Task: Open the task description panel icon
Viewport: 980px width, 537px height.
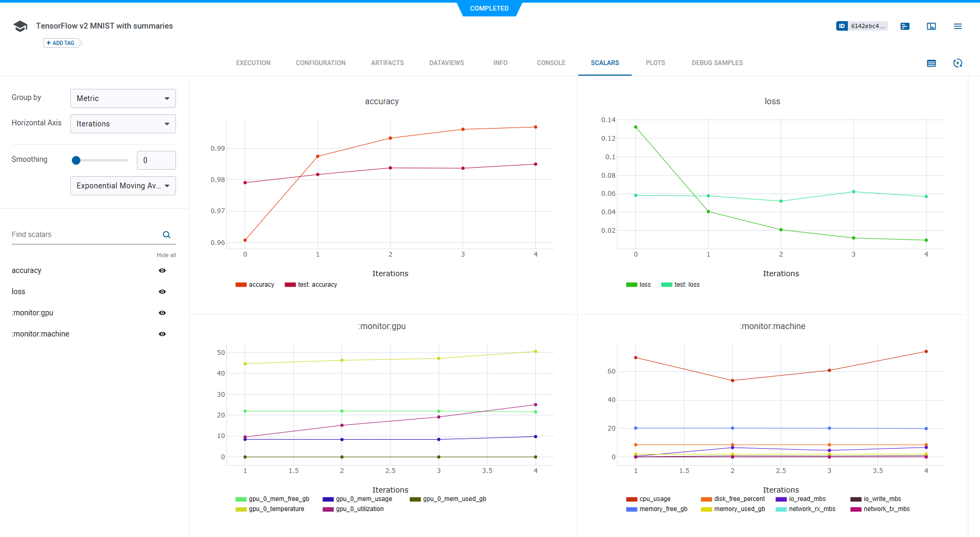Action: pyautogui.click(x=905, y=26)
